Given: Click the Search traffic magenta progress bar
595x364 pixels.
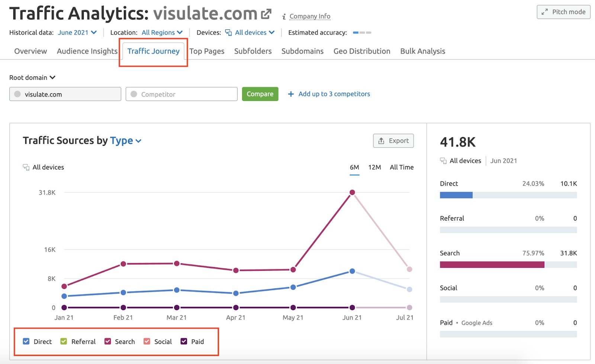Looking at the screenshot, I should [492, 264].
